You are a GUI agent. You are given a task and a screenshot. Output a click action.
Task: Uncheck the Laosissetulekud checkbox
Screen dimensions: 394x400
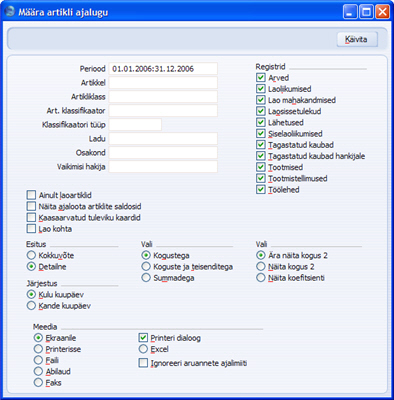[x=261, y=111]
